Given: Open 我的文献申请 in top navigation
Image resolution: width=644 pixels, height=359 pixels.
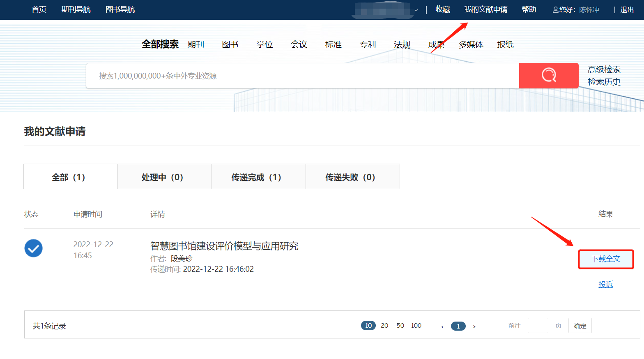Looking at the screenshot, I should (x=485, y=9).
